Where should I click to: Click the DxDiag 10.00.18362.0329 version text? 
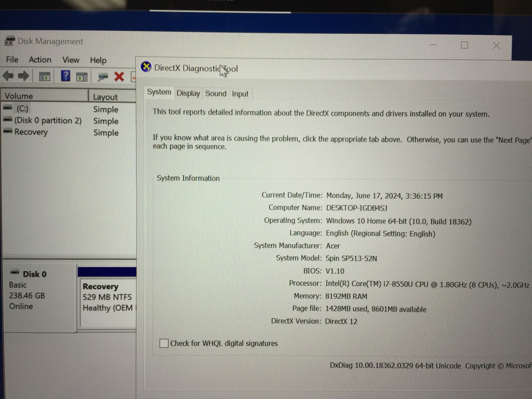click(395, 365)
